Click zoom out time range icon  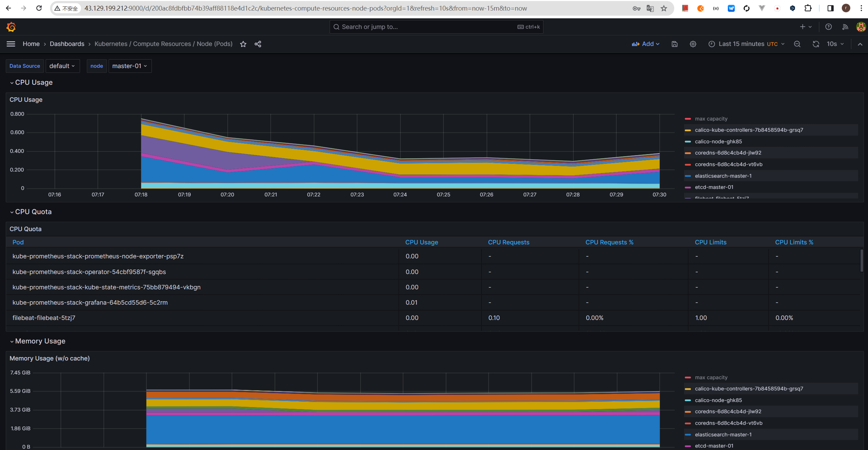pyautogui.click(x=797, y=44)
